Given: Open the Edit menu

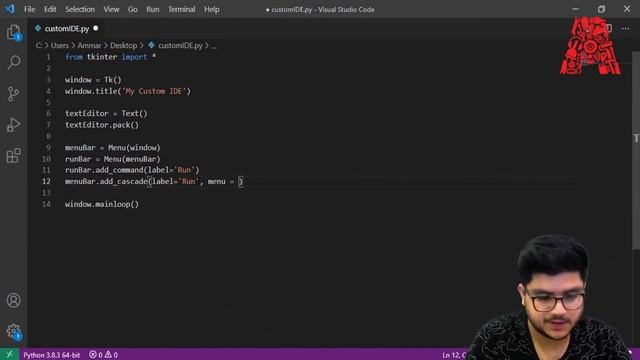Looking at the screenshot, I should coord(50,9).
